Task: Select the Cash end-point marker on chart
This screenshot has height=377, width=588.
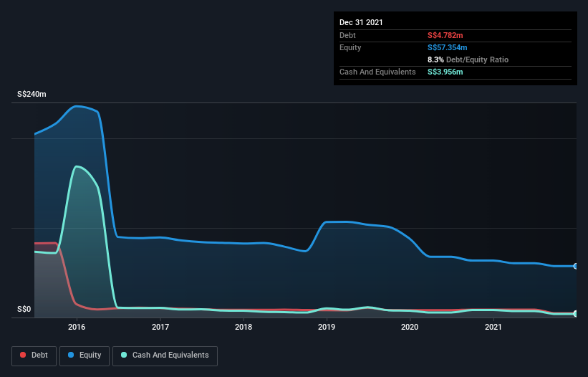Action: click(x=576, y=313)
